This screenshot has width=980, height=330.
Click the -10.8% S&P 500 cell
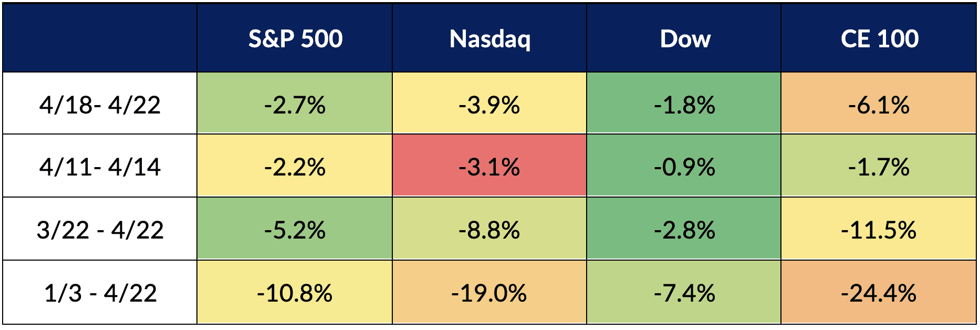295,293
